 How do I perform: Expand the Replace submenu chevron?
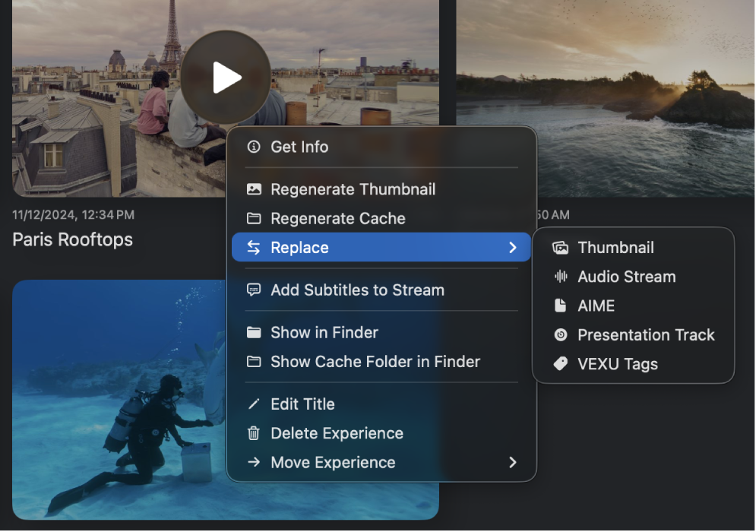click(513, 247)
